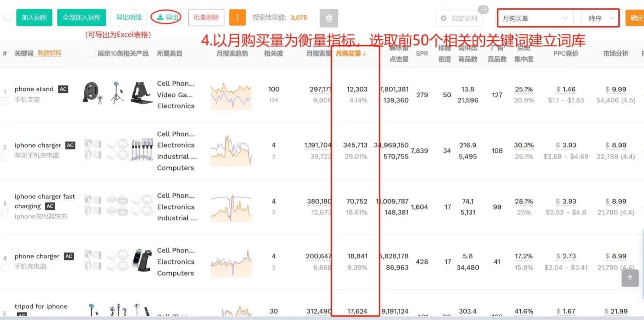
Task: Click the phone stand ring product image
Action: coord(92,93)
